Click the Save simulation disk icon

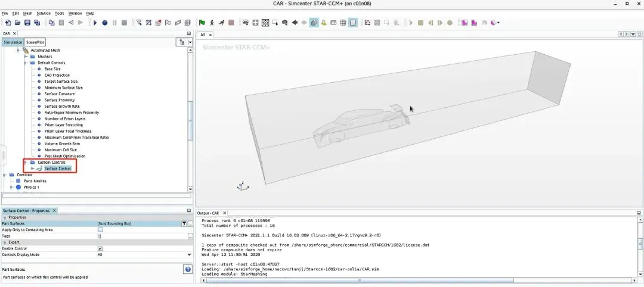27,23
